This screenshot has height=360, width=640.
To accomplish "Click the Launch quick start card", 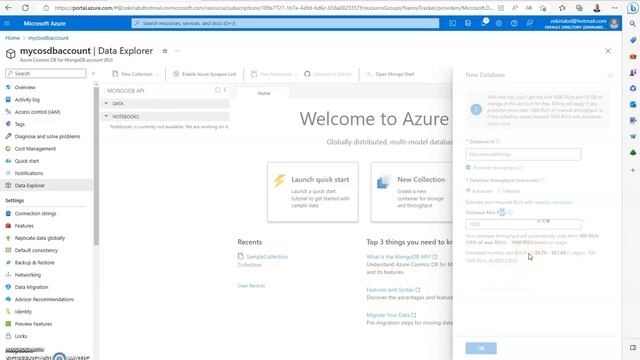I will point(313,192).
